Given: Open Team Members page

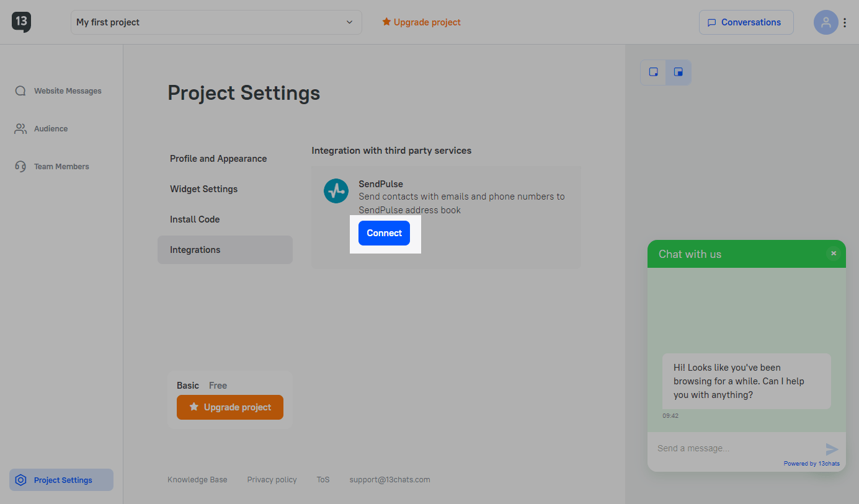Looking at the screenshot, I should (61, 167).
